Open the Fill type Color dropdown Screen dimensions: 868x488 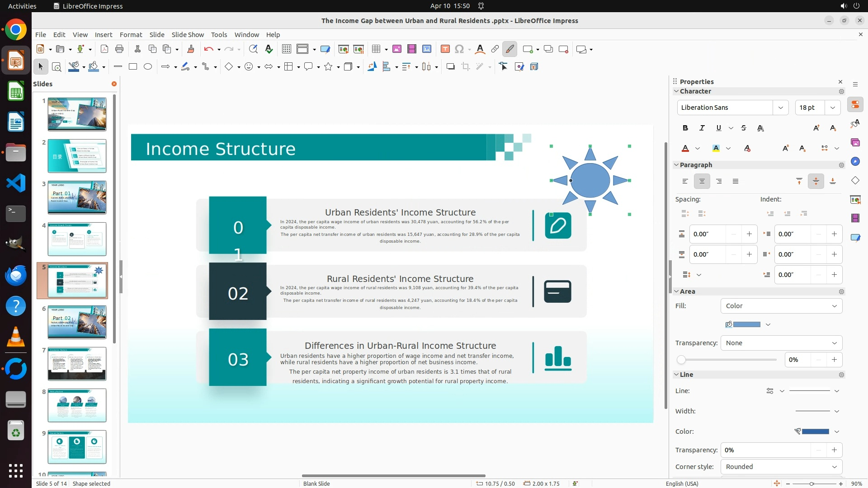click(781, 306)
